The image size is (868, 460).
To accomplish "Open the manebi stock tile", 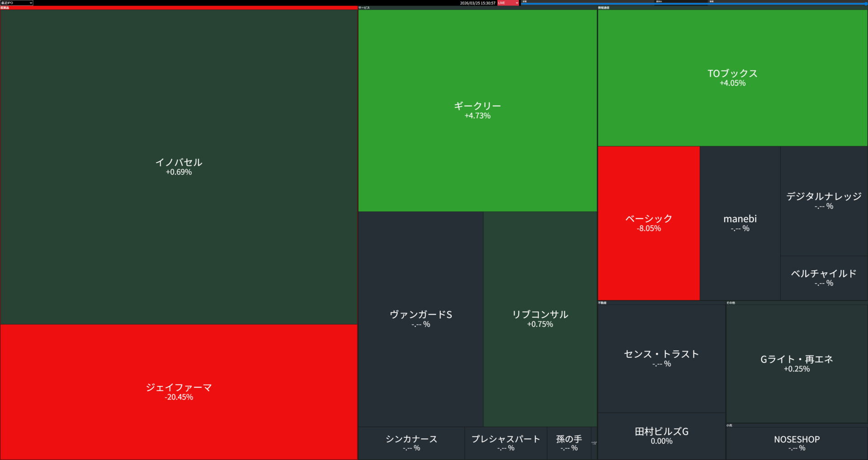I will pyautogui.click(x=740, y=223).
